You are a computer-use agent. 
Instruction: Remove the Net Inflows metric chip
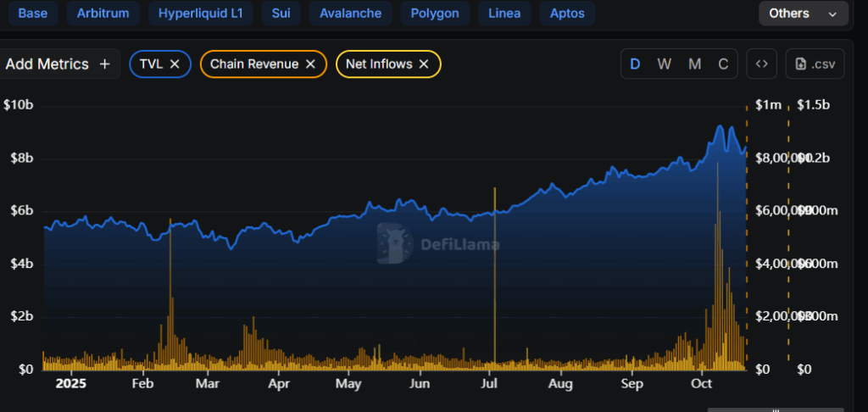tap(424, 64)
